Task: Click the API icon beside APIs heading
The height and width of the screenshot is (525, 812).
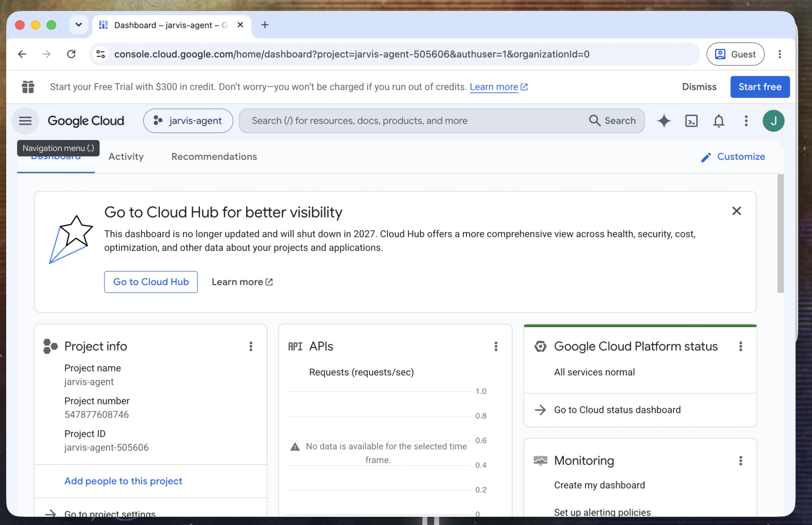Action: [295, 346]
